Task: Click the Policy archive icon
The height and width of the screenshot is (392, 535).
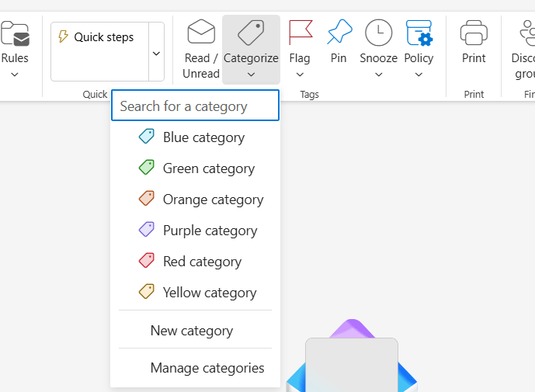Action: (x=419, y=33)
